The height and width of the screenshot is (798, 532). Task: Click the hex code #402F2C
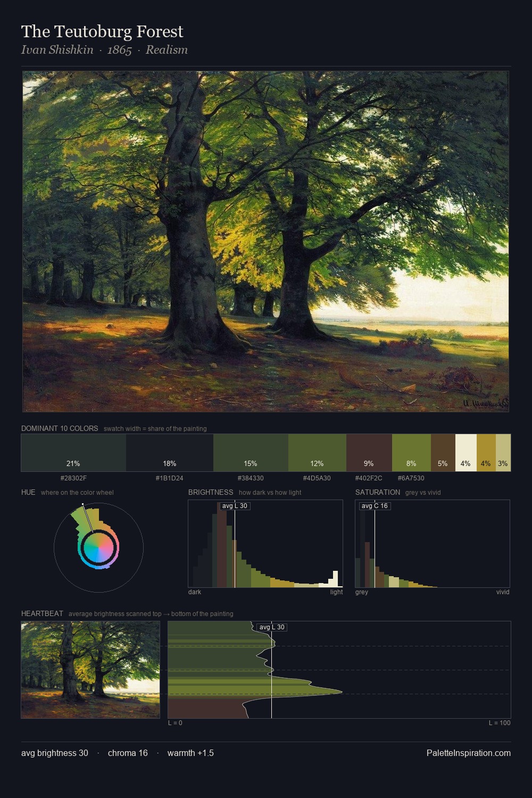pos(369,478)
